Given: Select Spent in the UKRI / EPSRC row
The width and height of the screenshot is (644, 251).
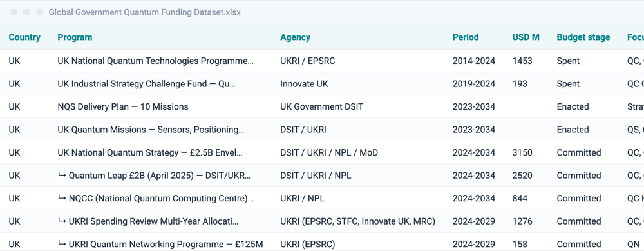Looking at the screenshot, I should (568, 61).
